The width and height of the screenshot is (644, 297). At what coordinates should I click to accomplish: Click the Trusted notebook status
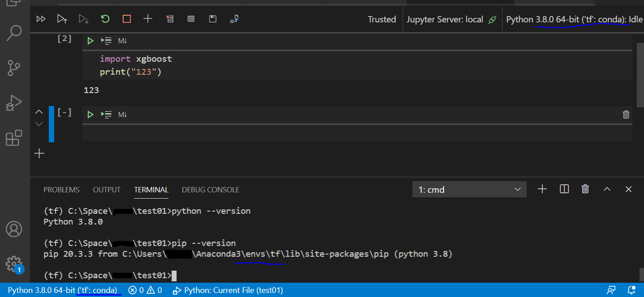[382, 19]
